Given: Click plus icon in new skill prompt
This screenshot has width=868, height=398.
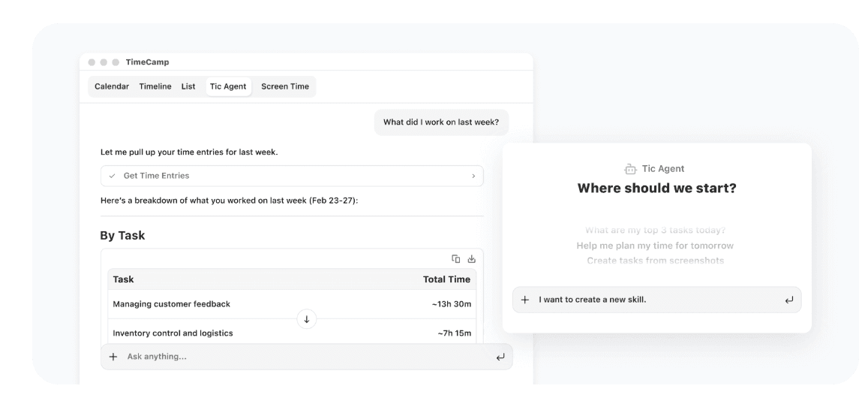Looking at the screenshot, I should 525,300.
